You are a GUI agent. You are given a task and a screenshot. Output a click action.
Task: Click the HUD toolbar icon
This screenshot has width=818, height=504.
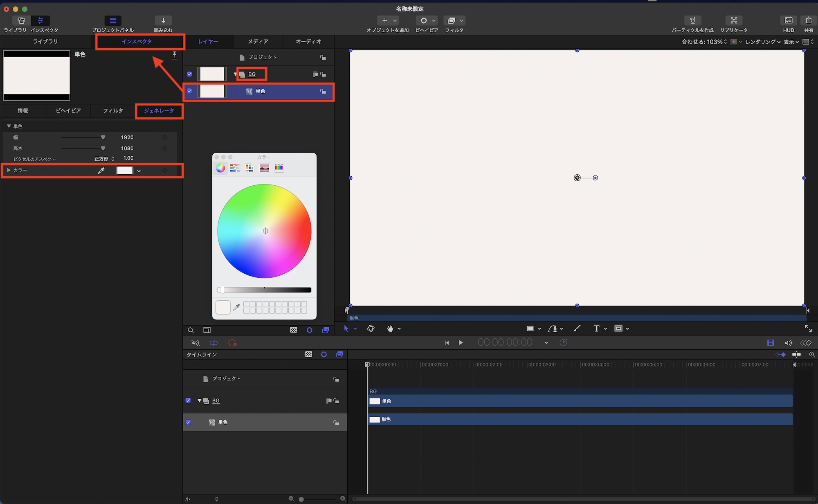pos(788,21)
